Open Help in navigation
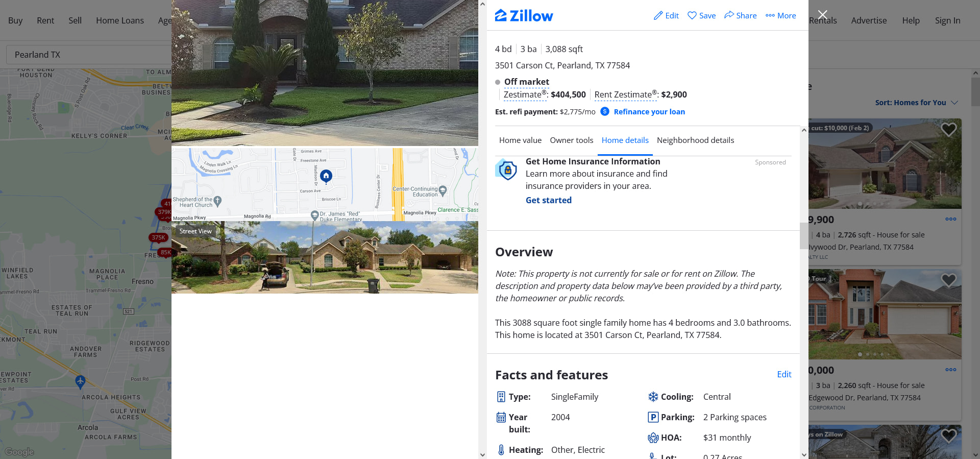The height and width of the screenshot is (459, 980). [911, 20]
